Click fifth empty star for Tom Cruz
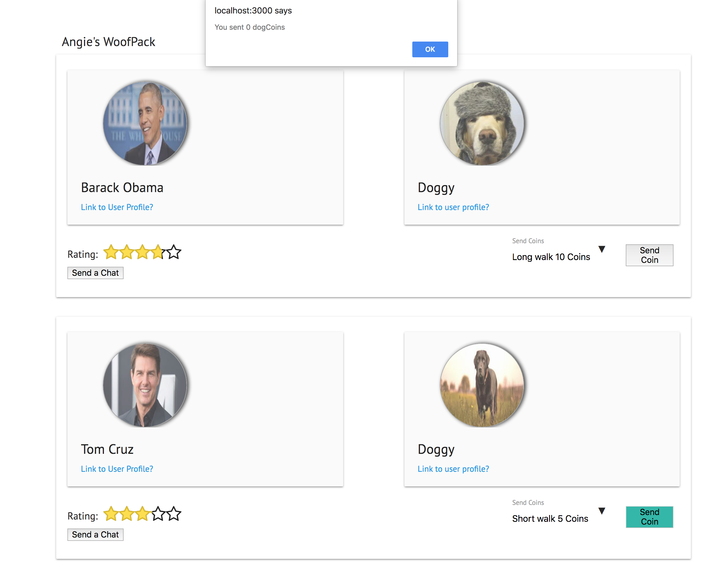Image resolution: width=728 pixels, height=574 pixels. (174, 514)
